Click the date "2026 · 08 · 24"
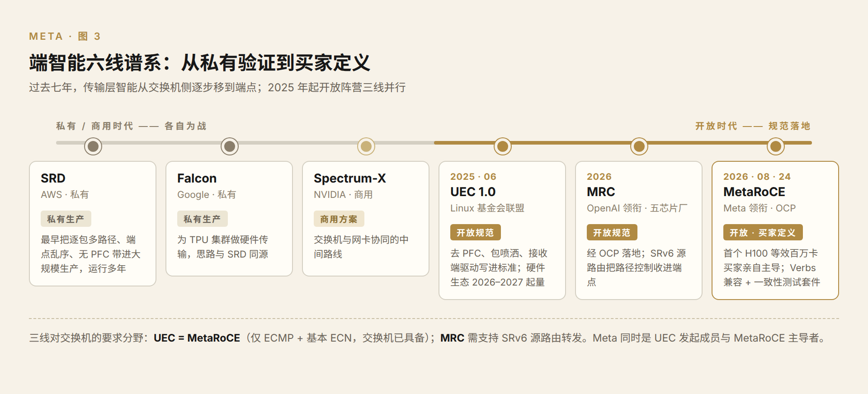Image resolution: width=868 pixels, height=394 pixels. (x=757, y=177)
